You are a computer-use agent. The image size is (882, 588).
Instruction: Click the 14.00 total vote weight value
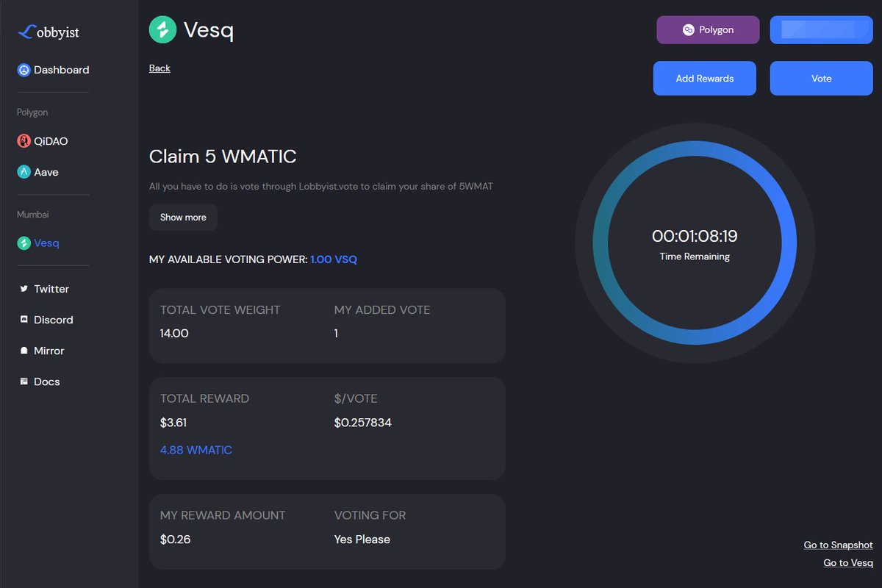[174, 334]
